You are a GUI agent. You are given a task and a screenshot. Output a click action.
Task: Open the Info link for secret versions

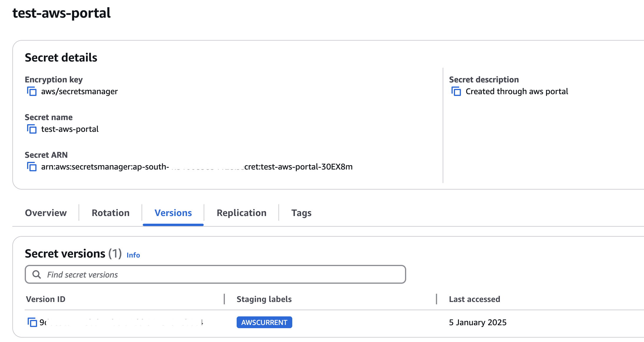[133, 255]
